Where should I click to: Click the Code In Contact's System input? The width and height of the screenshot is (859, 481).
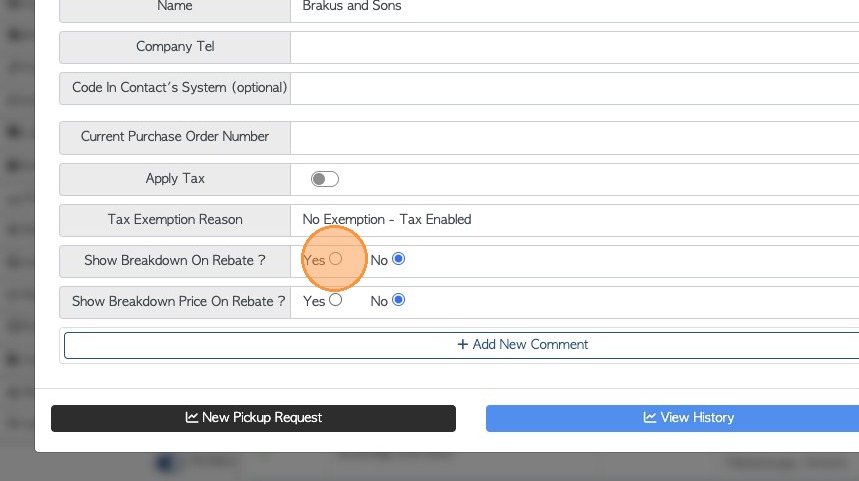(575, 88)
